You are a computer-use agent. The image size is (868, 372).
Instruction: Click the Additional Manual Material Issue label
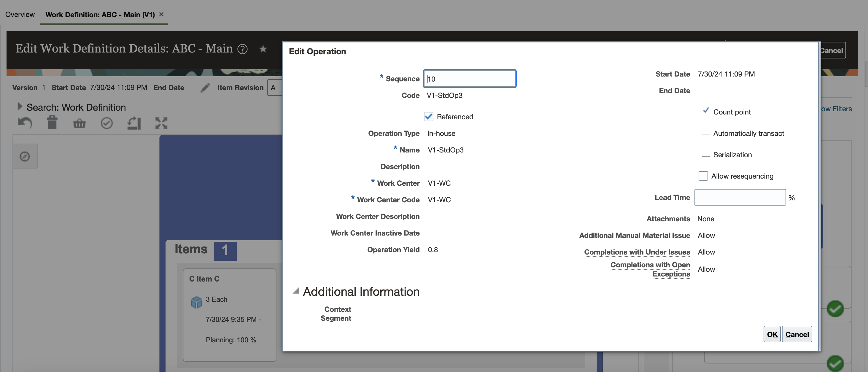634,235
